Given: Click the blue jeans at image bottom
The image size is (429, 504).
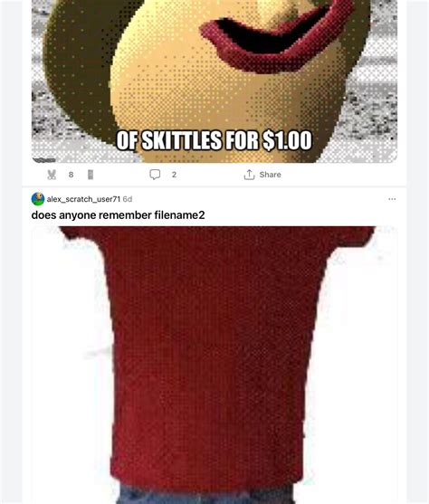Looking at the screenshot, I should 205,494.
